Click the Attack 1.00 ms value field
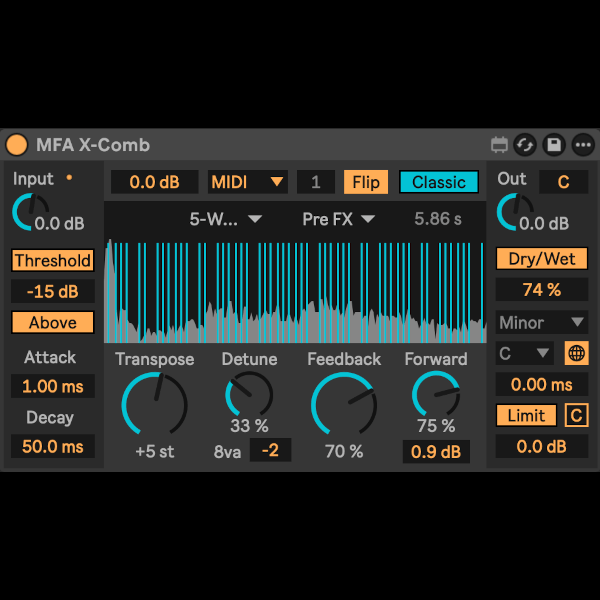Viewport: 600px width, 600px height. (x=53, y=386)
